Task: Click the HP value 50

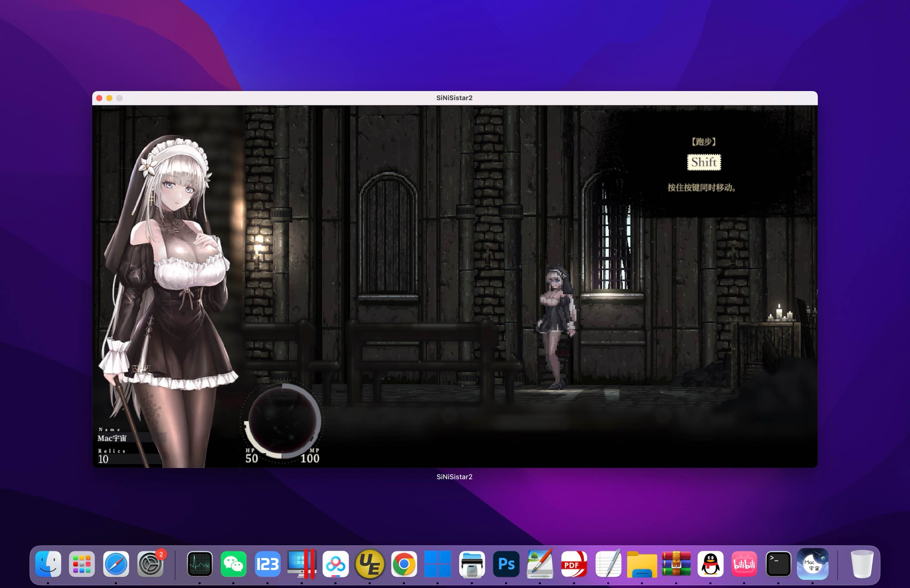Action: 252,458
